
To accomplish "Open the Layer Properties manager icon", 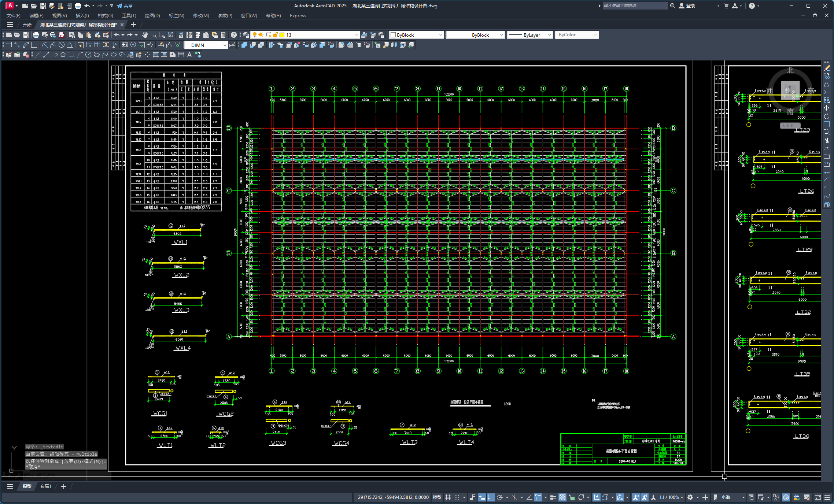I will tap(246, 35).
